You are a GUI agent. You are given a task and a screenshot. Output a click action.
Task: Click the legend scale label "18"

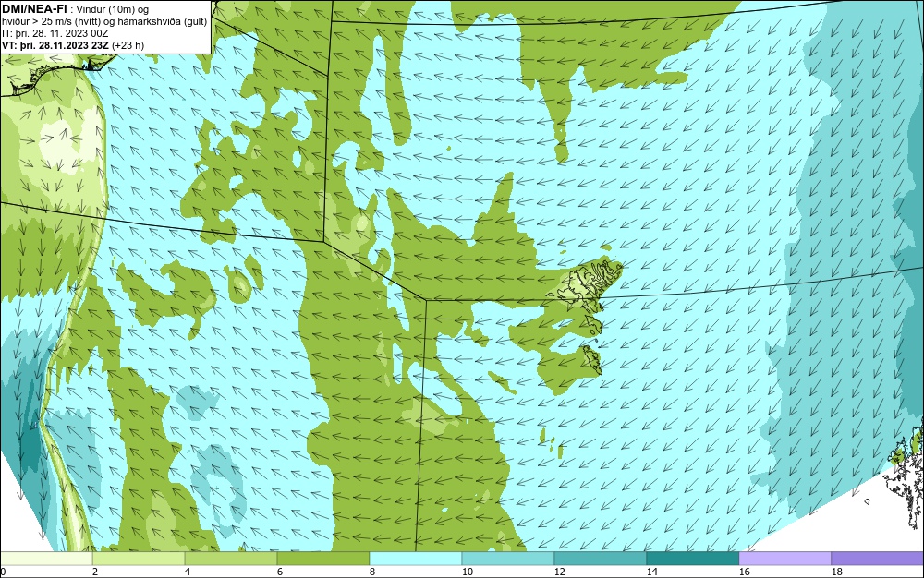click(x=837, y=572)
